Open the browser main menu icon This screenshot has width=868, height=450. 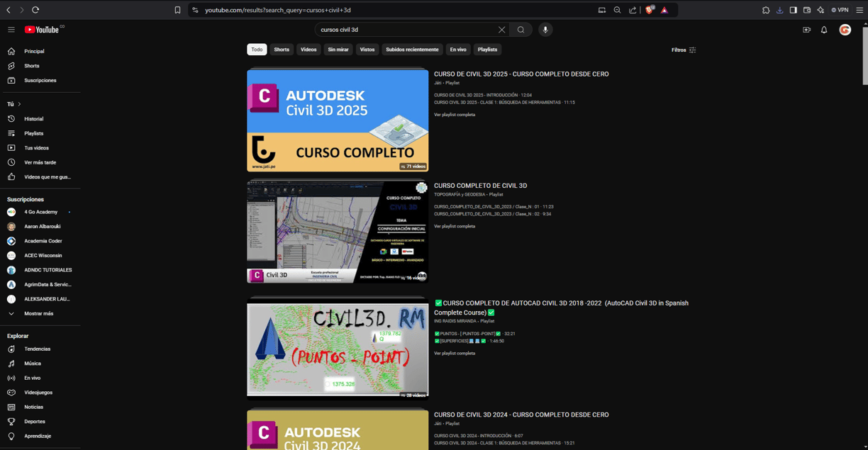coord(859,10)
